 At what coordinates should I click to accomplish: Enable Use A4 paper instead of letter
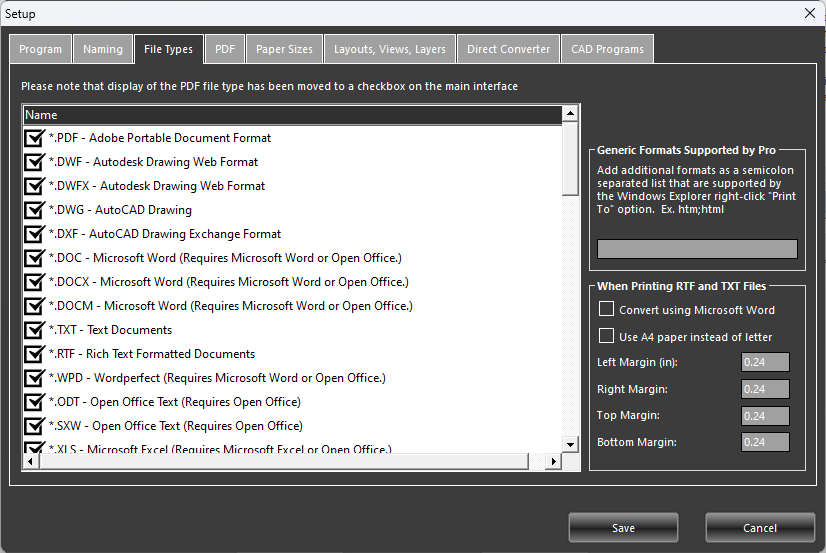[x=606, y=336]
